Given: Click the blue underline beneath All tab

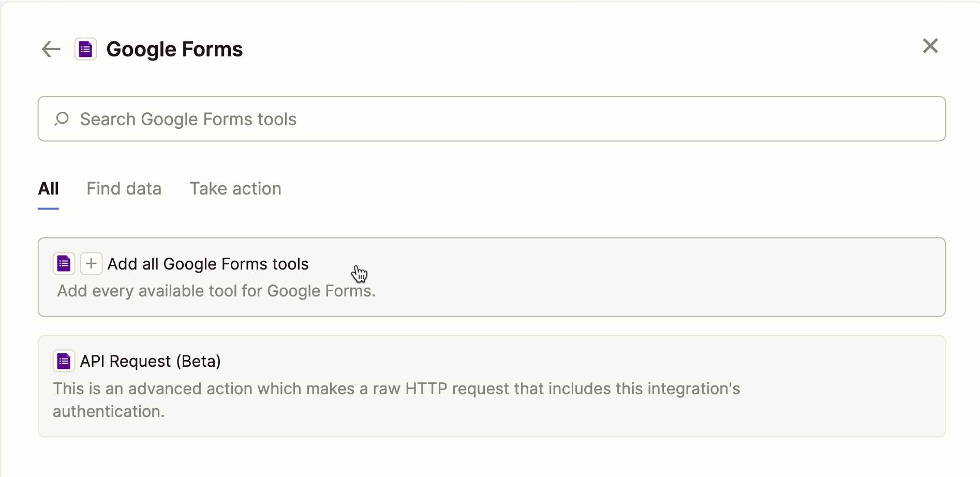Looking at the screenshot, I should pos(48,208).
